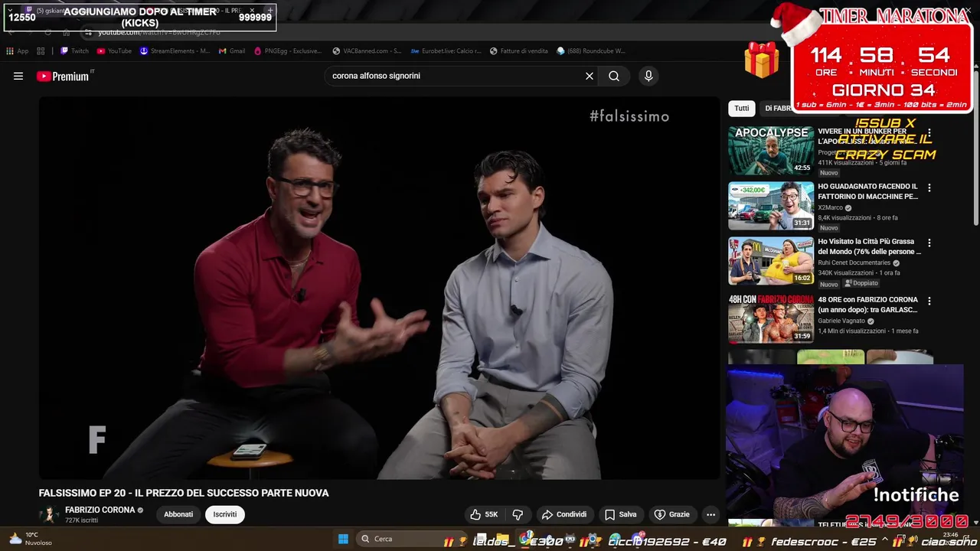Open the APOCALYPSE bunker video thumbnail
980x551 pixels.
point(771,151)
